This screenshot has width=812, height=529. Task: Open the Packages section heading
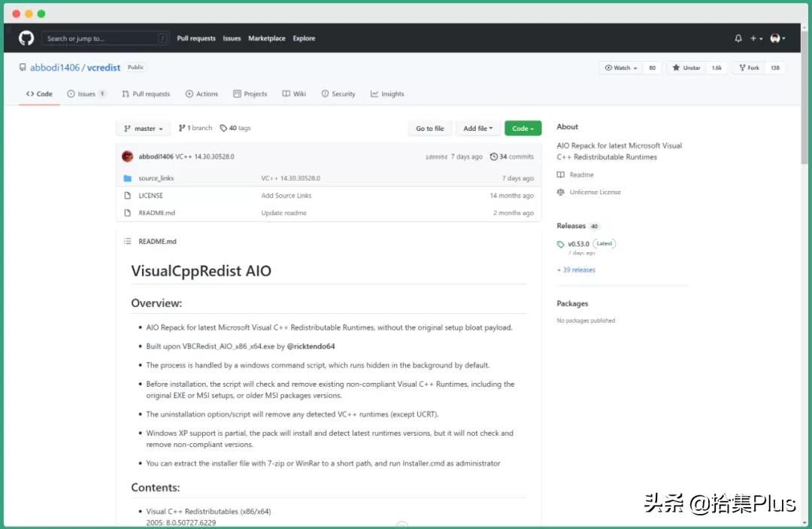(x=572, y=303)
